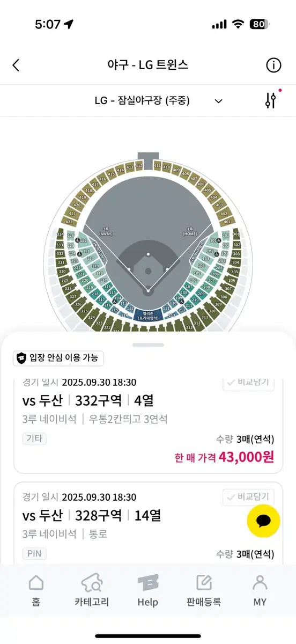Expand the LG - 잠실야구장 (주중) dropdown
Screen dimensions: 296x644
tap(148, 100)
